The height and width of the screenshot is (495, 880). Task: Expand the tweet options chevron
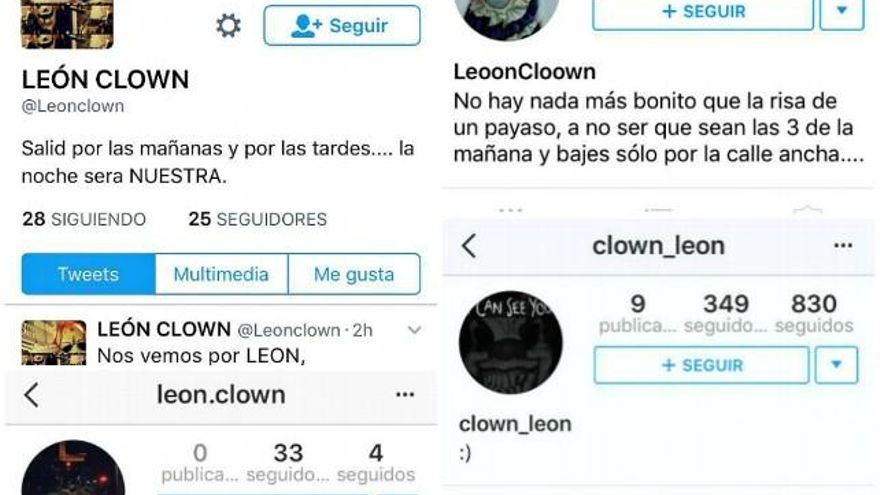coord(414,330)
